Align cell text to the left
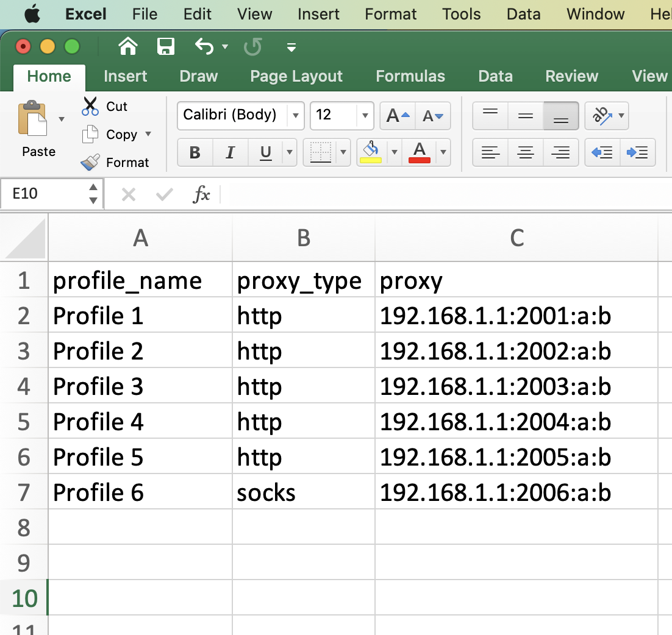Viewport: 672px width, 635px height. point(490,152)
